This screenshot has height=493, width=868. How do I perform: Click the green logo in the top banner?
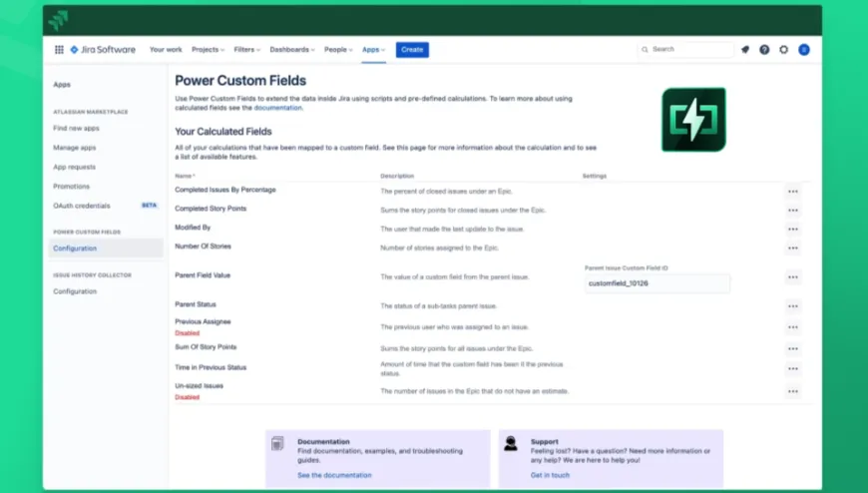point(58,20)
